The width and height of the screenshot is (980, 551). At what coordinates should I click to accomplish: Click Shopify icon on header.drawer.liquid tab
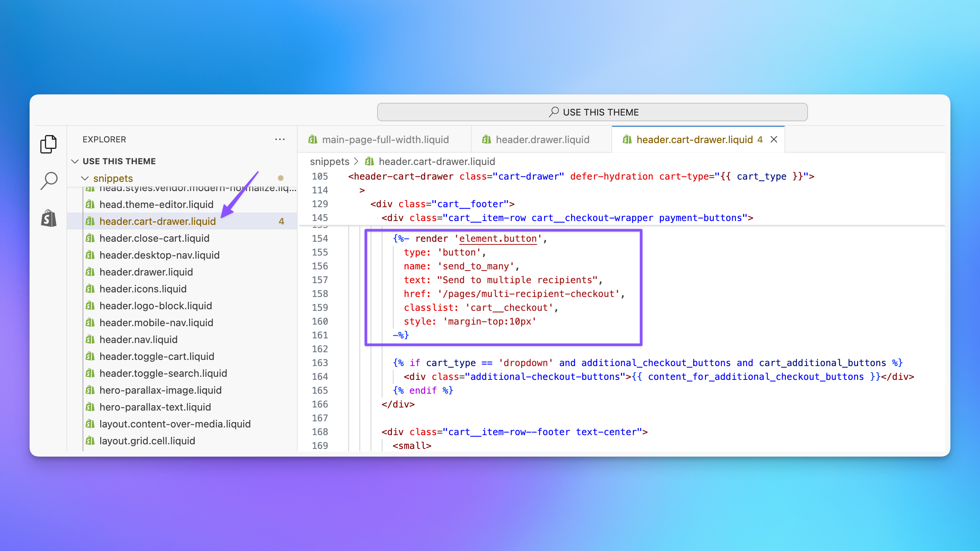487,139
